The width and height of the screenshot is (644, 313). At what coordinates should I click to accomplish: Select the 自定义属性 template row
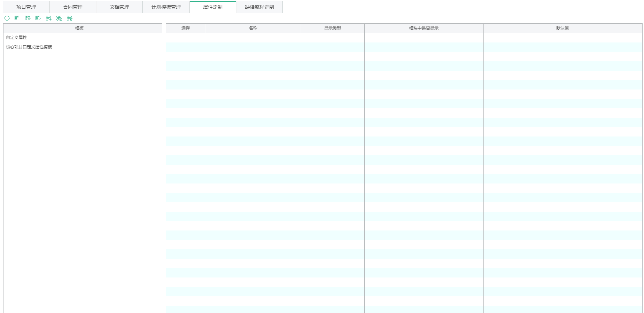point(16,38)
